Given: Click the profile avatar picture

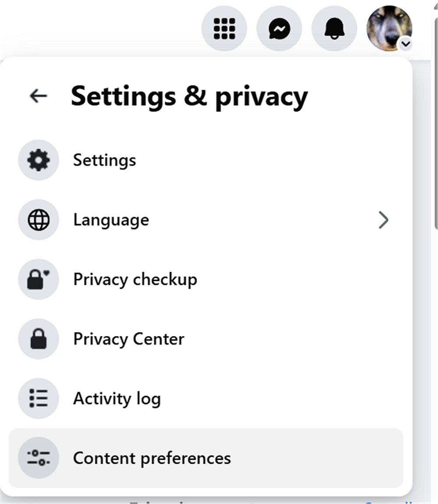Looking at the screenshot, I should pyautogui.click(x=387, y=26).
